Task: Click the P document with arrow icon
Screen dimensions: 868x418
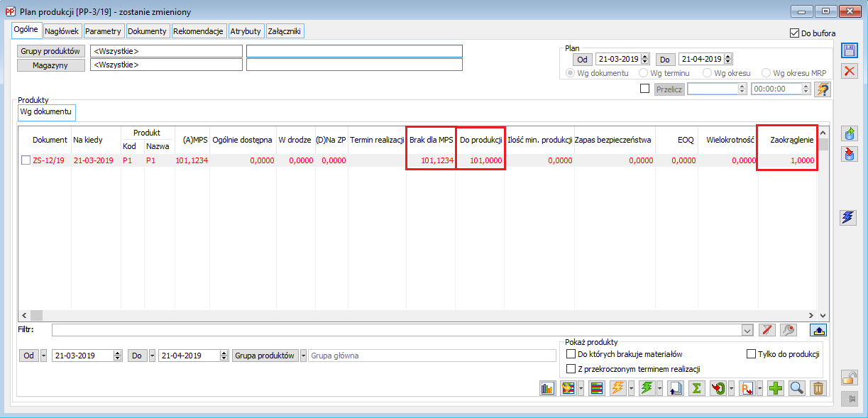Action: click(x=747, y=388)
